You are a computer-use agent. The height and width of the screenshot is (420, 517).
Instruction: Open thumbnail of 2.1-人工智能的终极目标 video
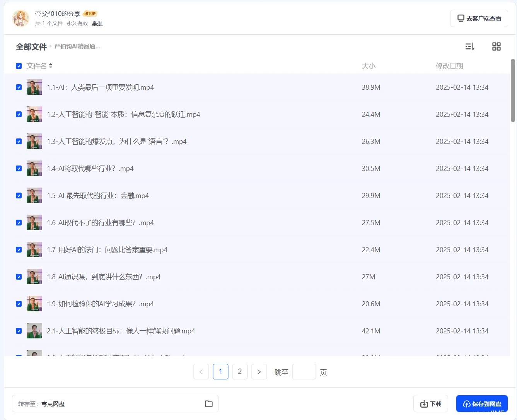[x=34, y=331]
